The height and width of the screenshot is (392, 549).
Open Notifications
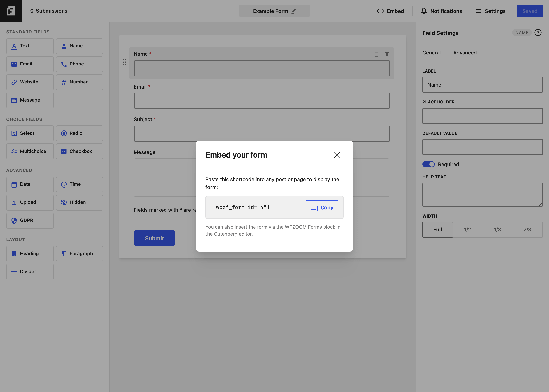(x=441, y=11)
